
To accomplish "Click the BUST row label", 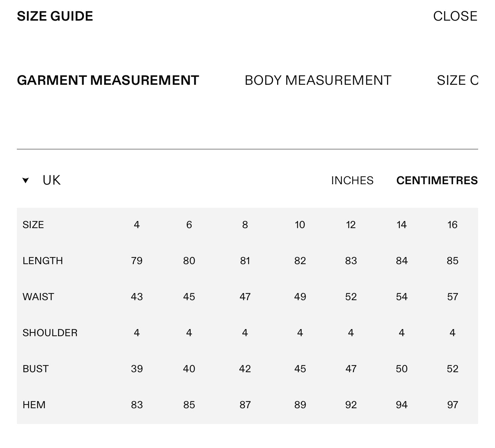I will click(x=36, y=369).
